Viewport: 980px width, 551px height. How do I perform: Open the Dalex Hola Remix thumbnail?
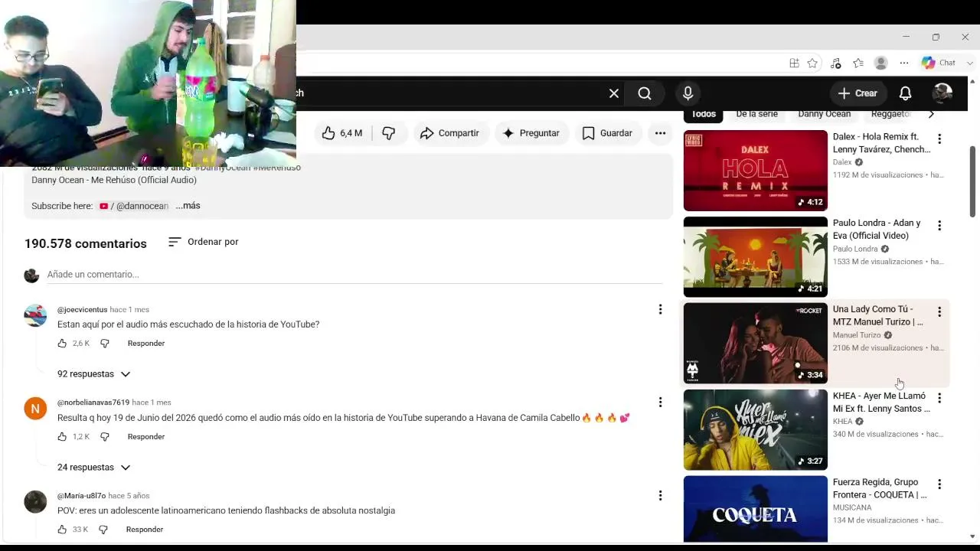(x=756, y=171)
